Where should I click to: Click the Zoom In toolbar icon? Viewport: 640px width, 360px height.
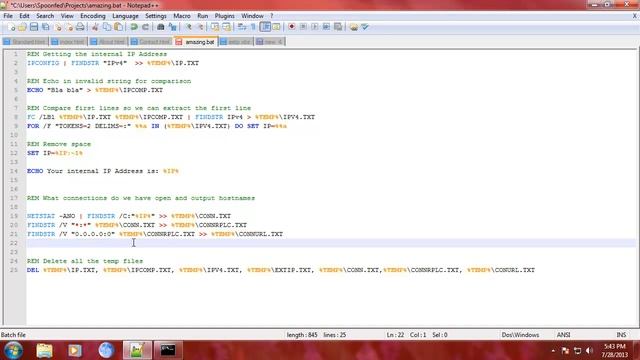coord(188,27)
